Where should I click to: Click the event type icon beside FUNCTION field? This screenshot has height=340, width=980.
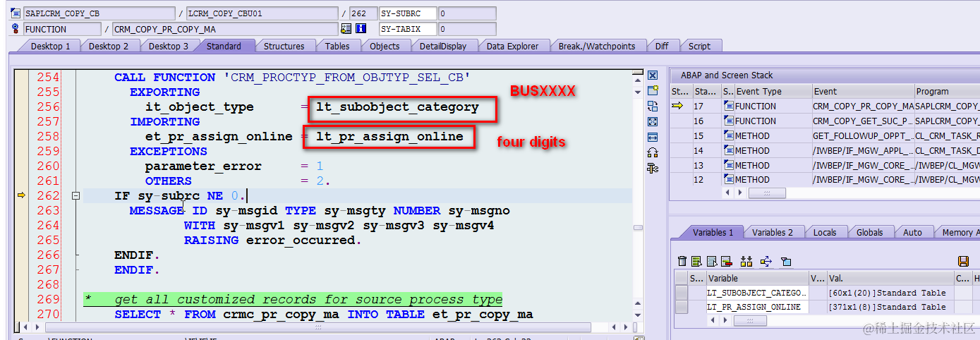pos(16,29)
